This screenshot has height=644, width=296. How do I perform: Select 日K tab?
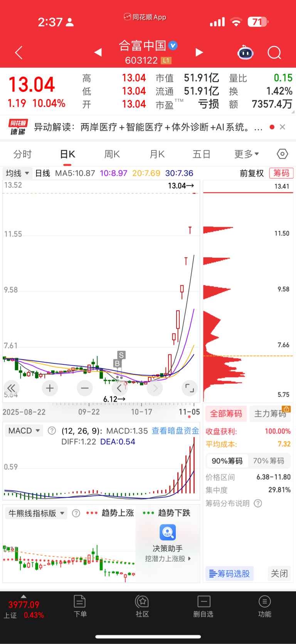67,154
